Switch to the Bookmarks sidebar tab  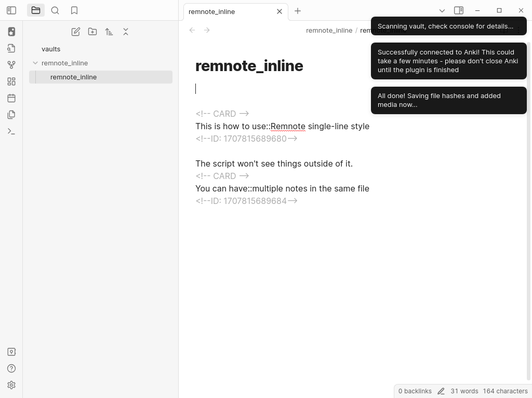coord(74,10)
